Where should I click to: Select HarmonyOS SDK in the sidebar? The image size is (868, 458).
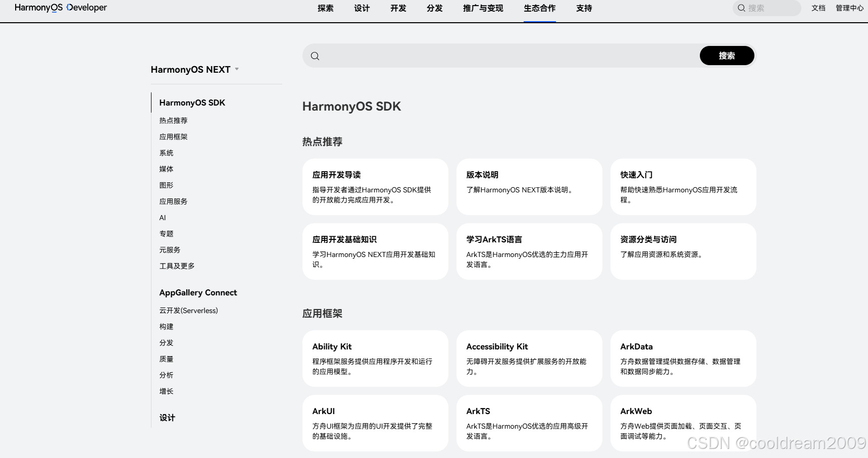(192, 103)
